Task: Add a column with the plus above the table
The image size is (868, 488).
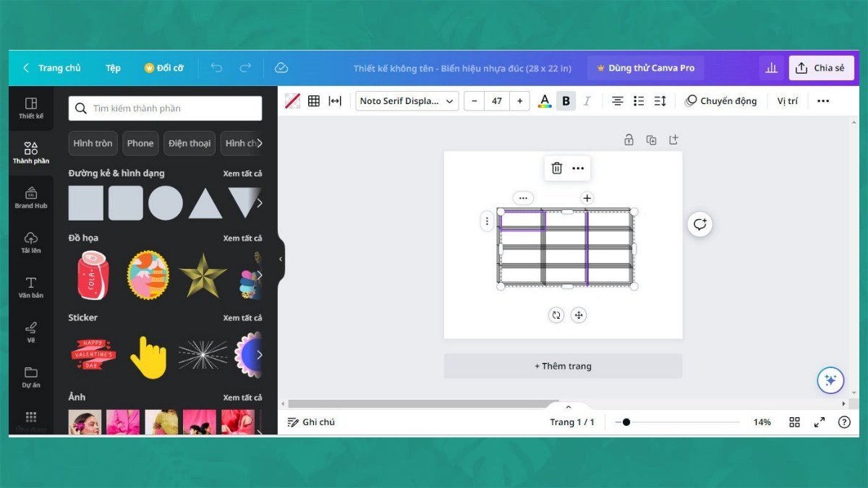Action: pos(587,198)
